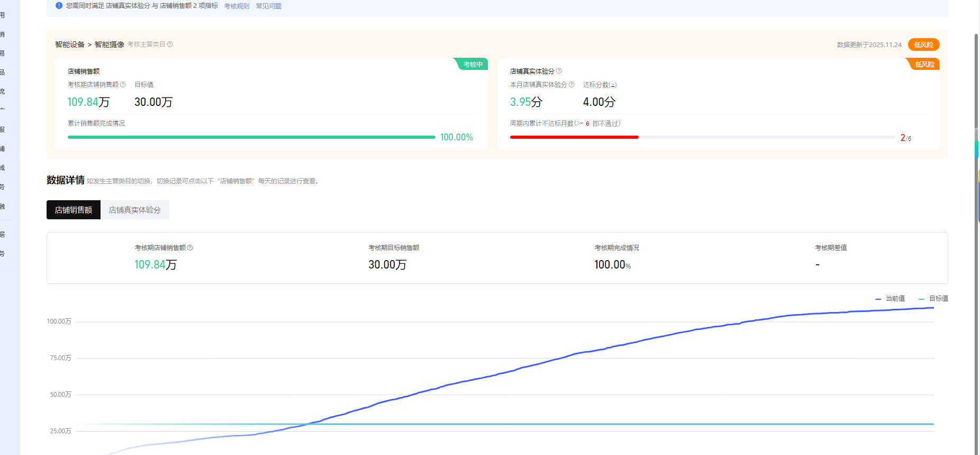This screenshot has height=455, width=980.
Task: Click the green 考核中 status tag
Action: [472, 64]
